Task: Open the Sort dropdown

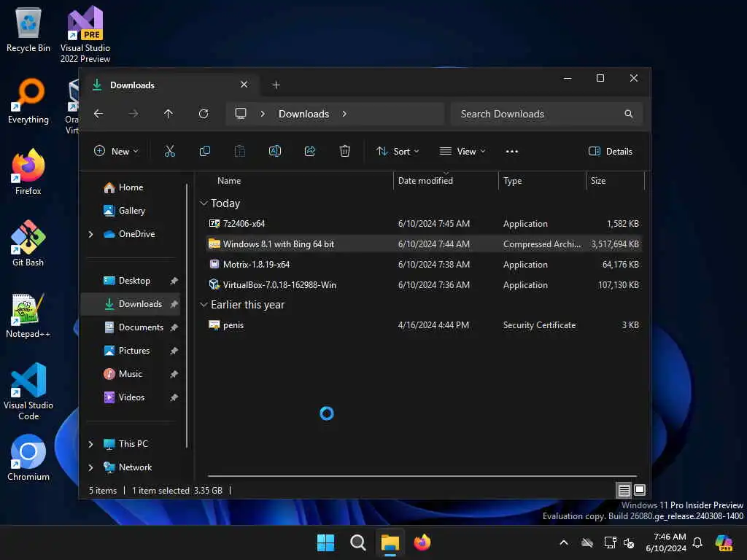Action: [398, 152]
